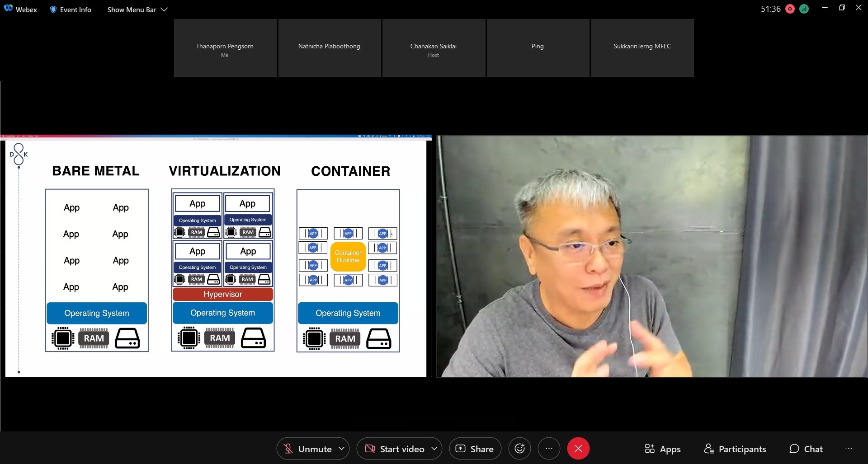
Task: Click the Webex logo icon
Action: (8, 9)
